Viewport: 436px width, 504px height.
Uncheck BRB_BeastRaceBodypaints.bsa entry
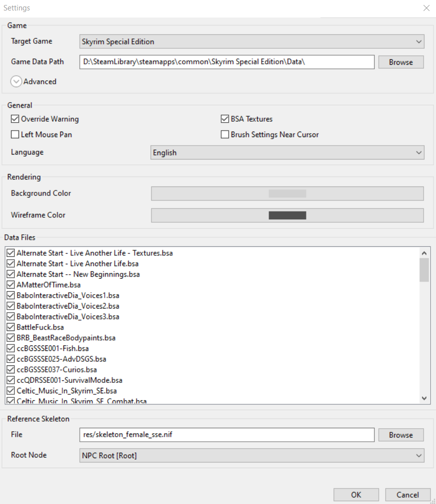[10, 337]
